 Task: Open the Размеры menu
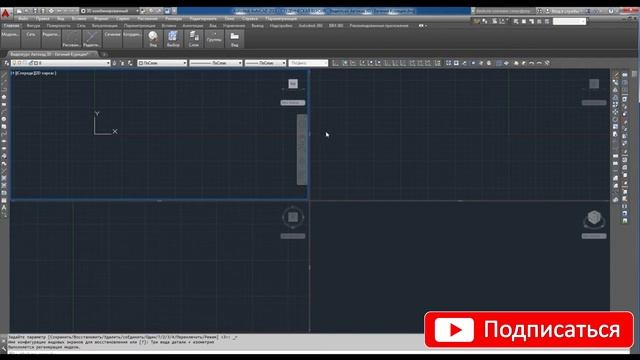point(173,19)
